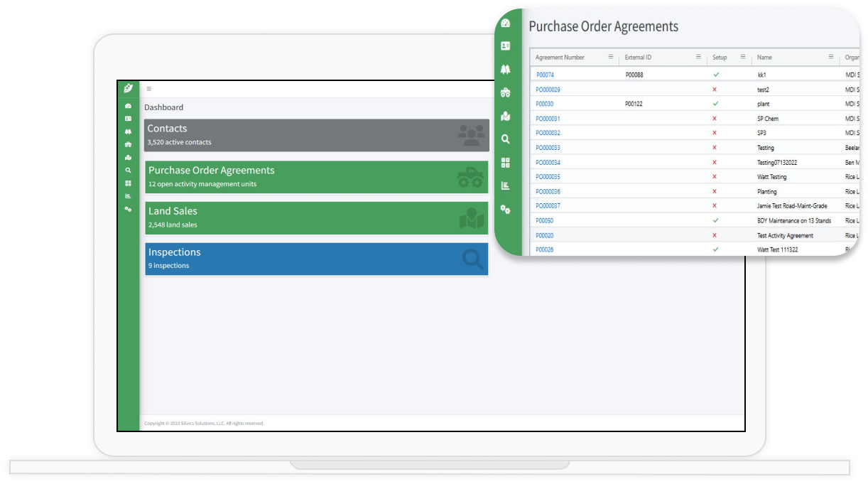The image size is (868, 484).
Task: Open agreement link PO000035
Action: pos(548,177)
